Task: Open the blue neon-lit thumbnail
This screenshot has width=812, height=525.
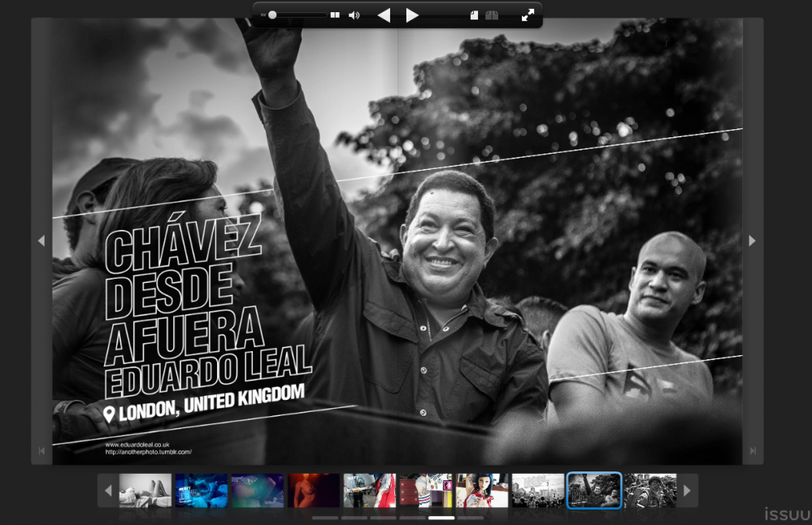Action: (x=202, y=490)
